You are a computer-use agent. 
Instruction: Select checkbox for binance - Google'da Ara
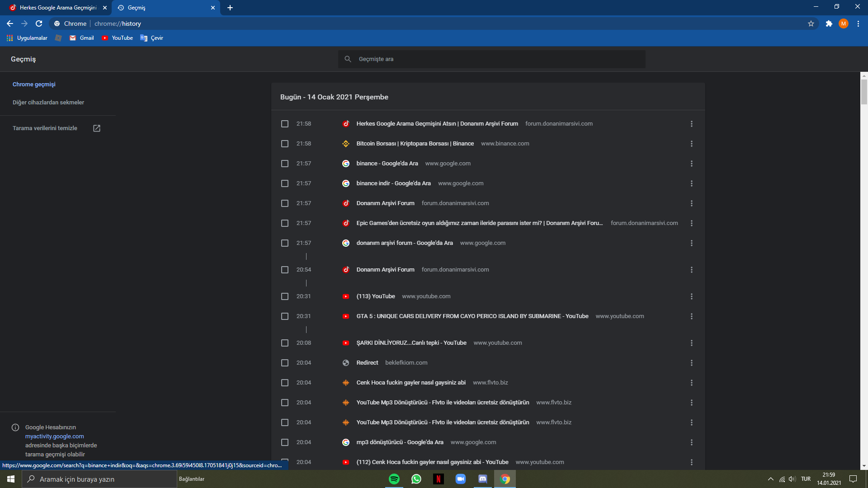285,164
